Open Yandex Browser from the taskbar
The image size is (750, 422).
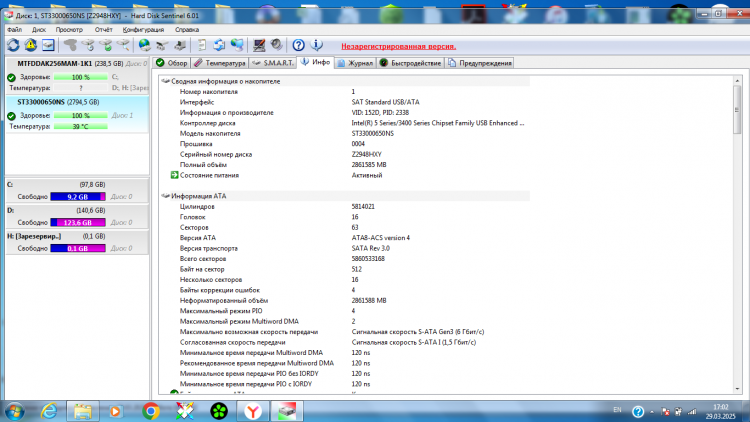[x=253, y=411]
